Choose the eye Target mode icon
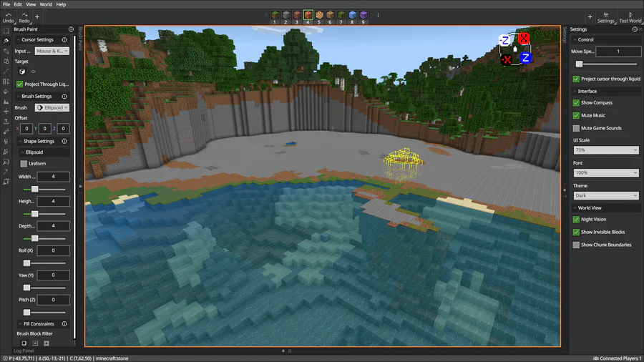This screenshot has height=362, width=644. tap(33, 72)
